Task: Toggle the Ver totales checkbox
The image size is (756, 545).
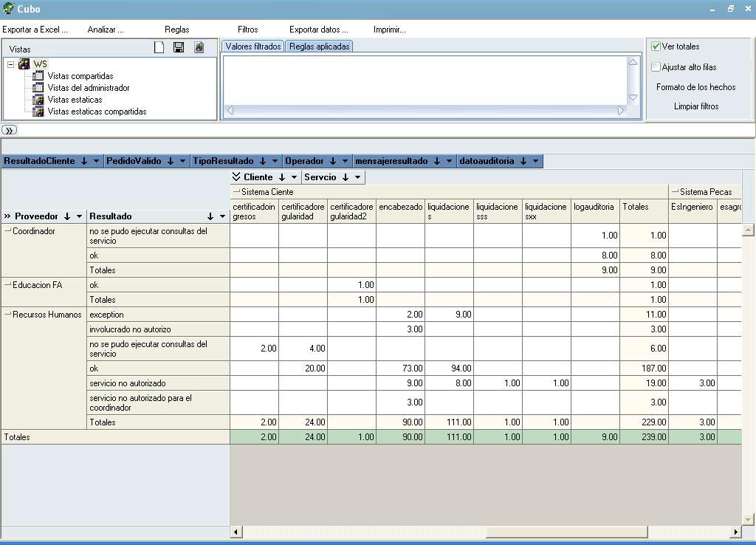Action: tap(656, 47)
